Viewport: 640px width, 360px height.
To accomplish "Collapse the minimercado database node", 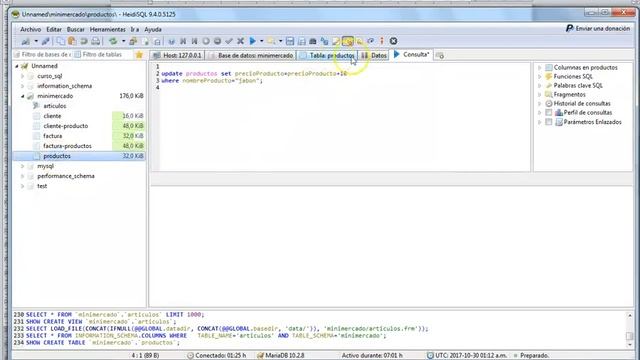I will (x=22, y=96).
